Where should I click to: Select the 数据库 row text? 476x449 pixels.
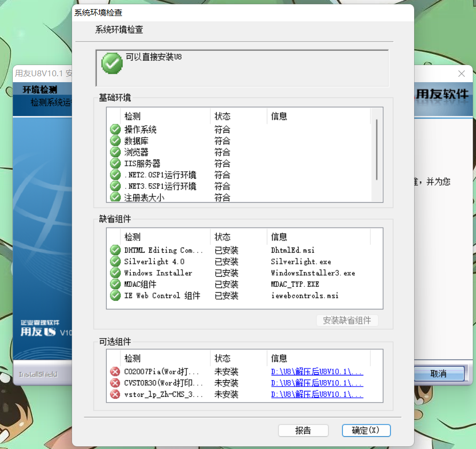coord(136,141)
